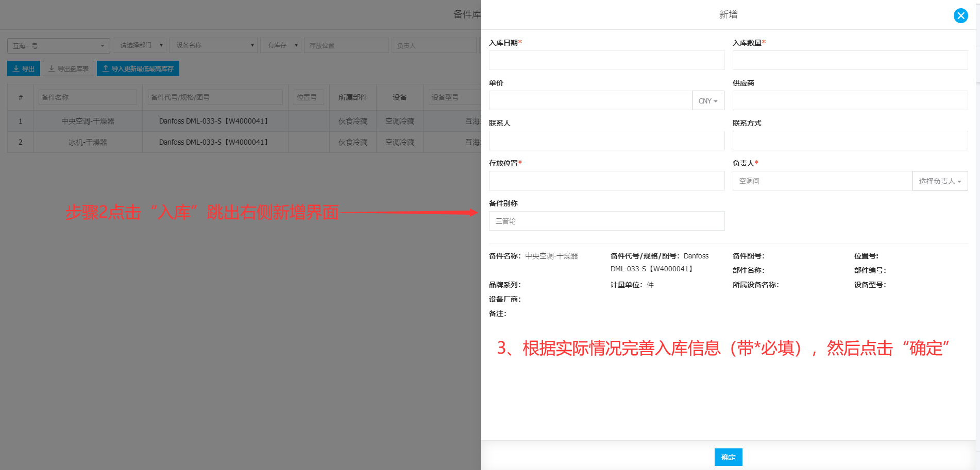Screen dimensions: 980x470
Task: Click the 新增 panel title
Action: tap(728, 14)
